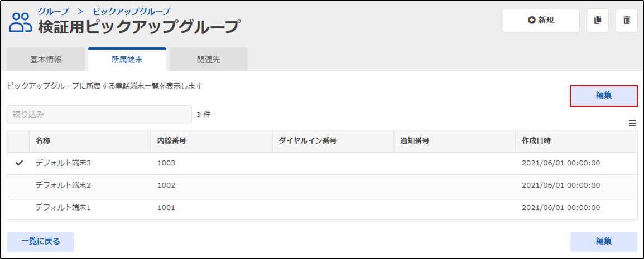
Task: Toggle the checkmark on デフォルト端末3 row
Action: click(18, 163)
